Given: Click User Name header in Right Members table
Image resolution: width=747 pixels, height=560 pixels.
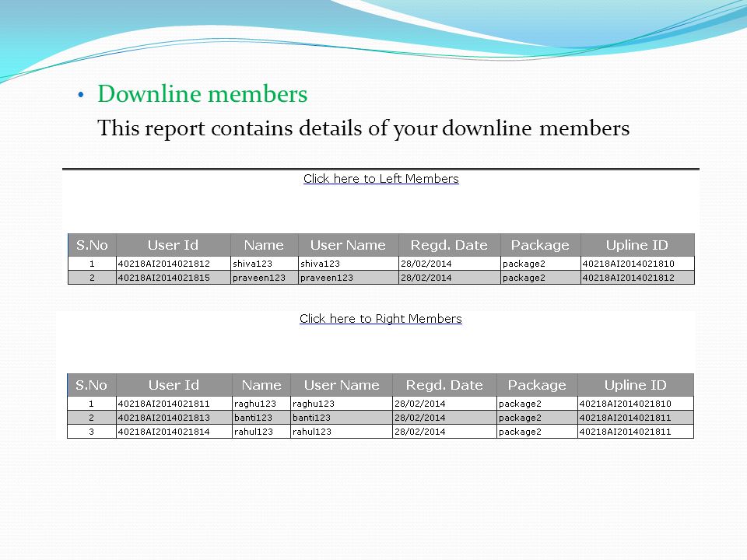Looking at the screenshot, I should (342, 385).
